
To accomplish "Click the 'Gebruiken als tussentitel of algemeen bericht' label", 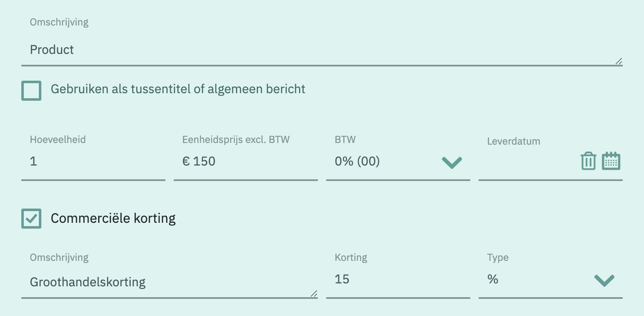I will (178, 89).
